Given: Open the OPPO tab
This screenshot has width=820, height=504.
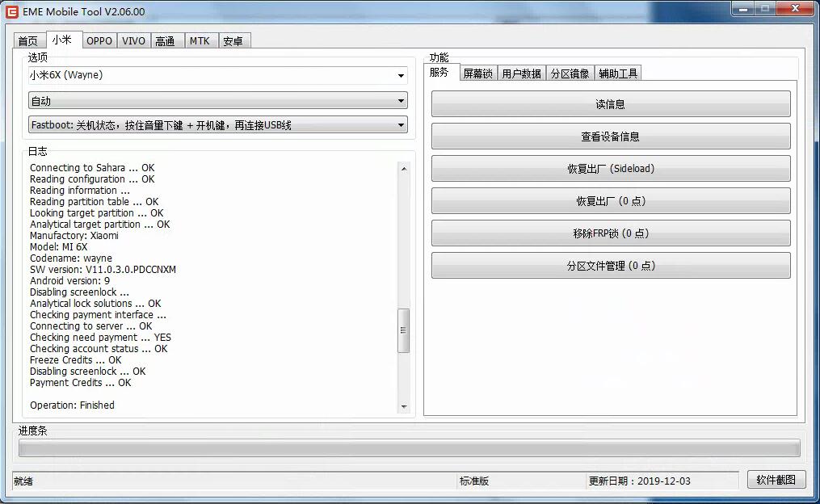Looking at the screenshot, I should click(99, 40).
